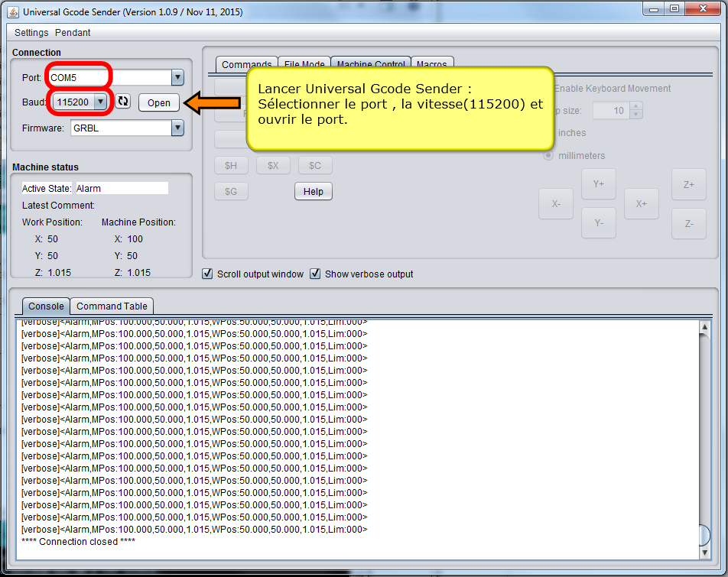The height and width of the screenshot is (577, 728).
Task: Click the Help button
Action: pos(313,192)
